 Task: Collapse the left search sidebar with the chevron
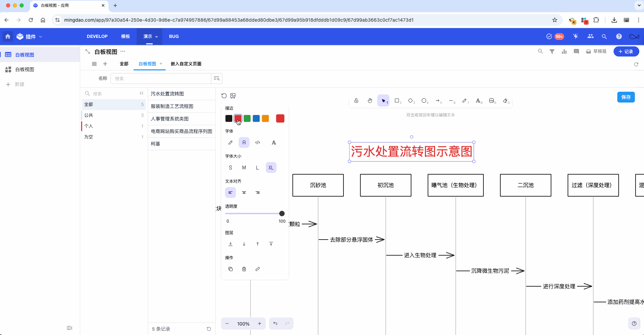click(141, 93)
